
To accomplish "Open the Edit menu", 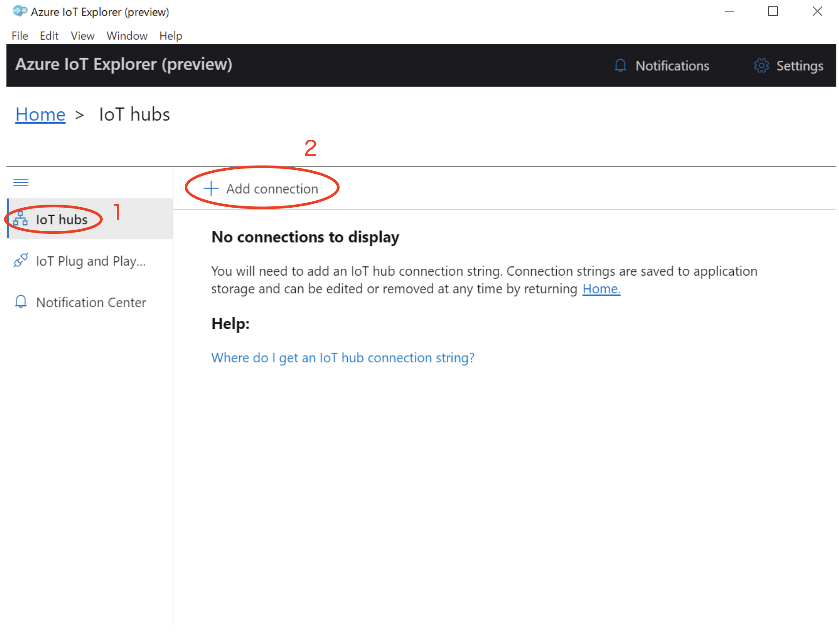I will click(49, 36).
